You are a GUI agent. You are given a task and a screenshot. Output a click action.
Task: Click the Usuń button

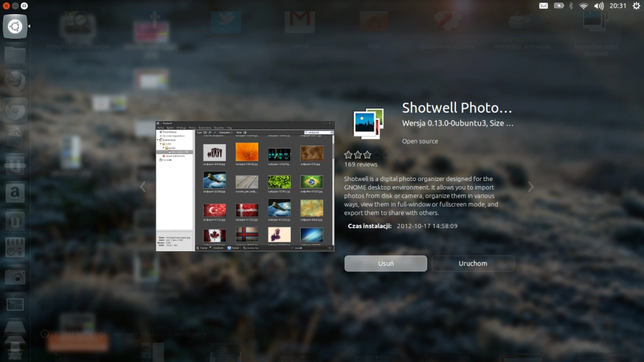(x=385, y=263)
